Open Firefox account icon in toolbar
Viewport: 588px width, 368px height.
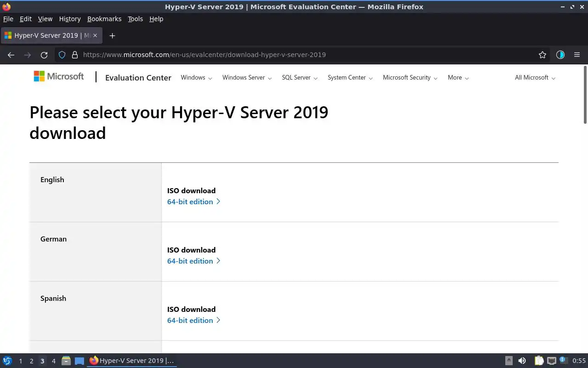coord(560,55)
